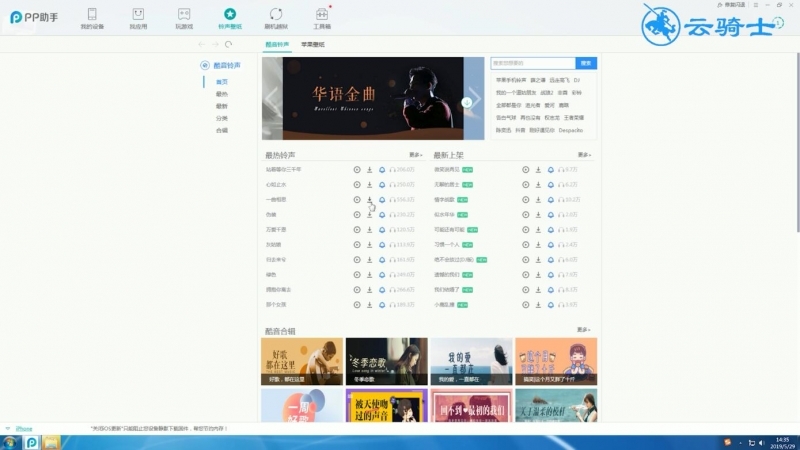The height and width of the screenshot is (450, 800).
Task: Click hot search keyword 王者荣耀
Action: coord(574,118)
